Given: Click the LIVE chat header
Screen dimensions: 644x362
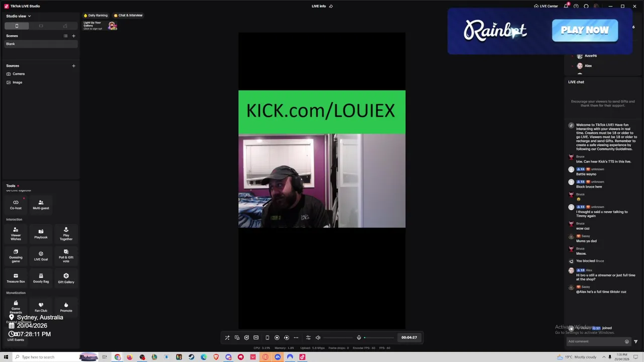Looking at the screenshot, I should pyautogui.click(x=576, y=82).
